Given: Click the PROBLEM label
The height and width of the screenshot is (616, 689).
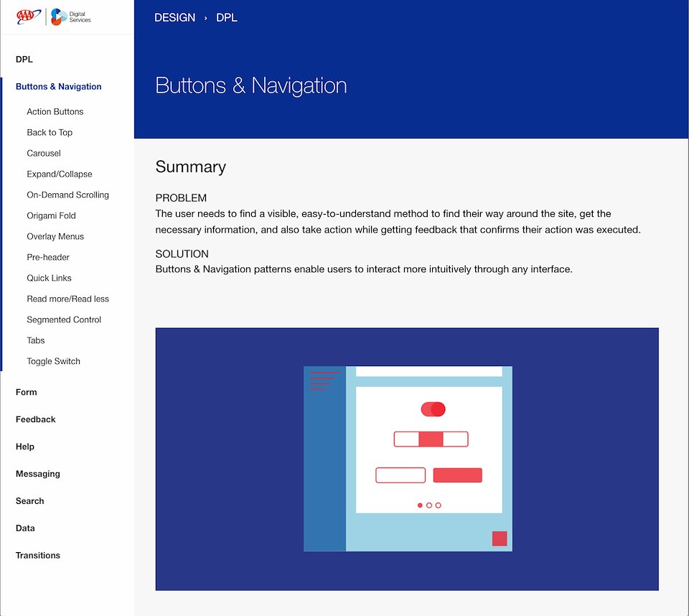Looking at the screenshot, I should click(181, 198).
